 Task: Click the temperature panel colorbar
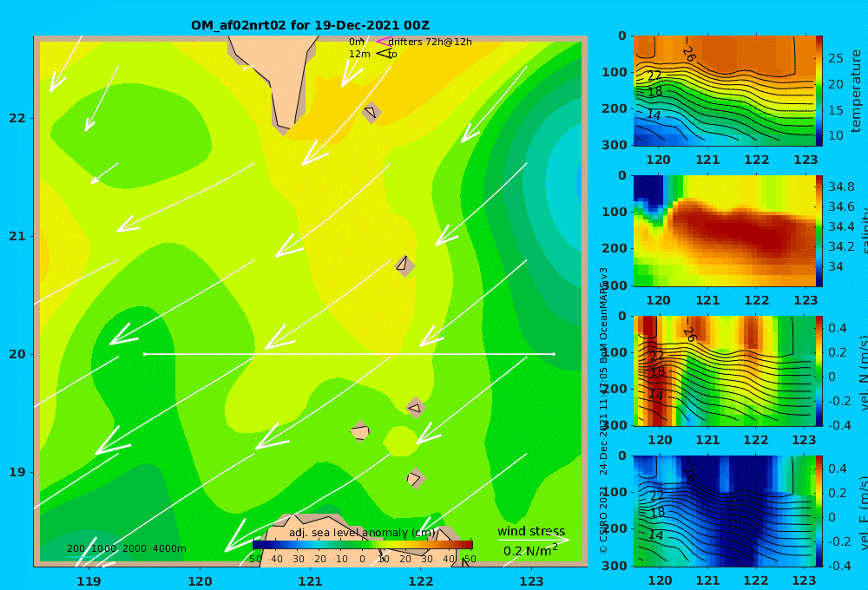tap(819, 91)
